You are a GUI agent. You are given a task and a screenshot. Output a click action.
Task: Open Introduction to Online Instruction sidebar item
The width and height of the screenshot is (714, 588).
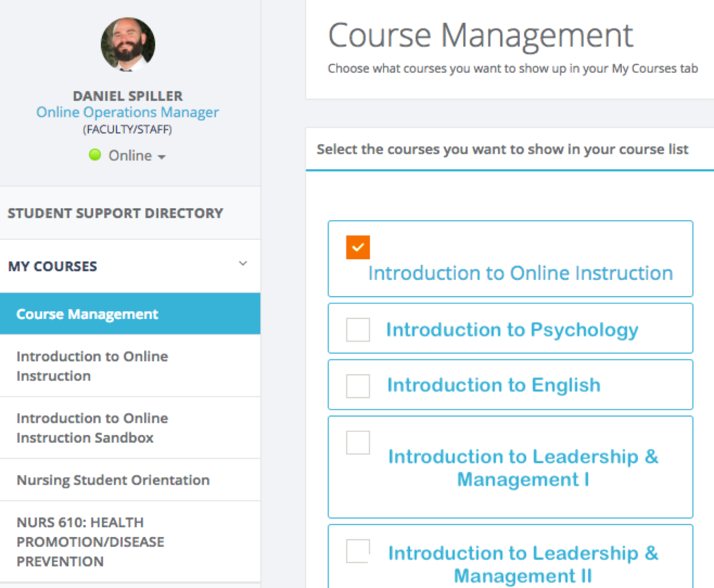pyautogui.click(x=92, y=366)
